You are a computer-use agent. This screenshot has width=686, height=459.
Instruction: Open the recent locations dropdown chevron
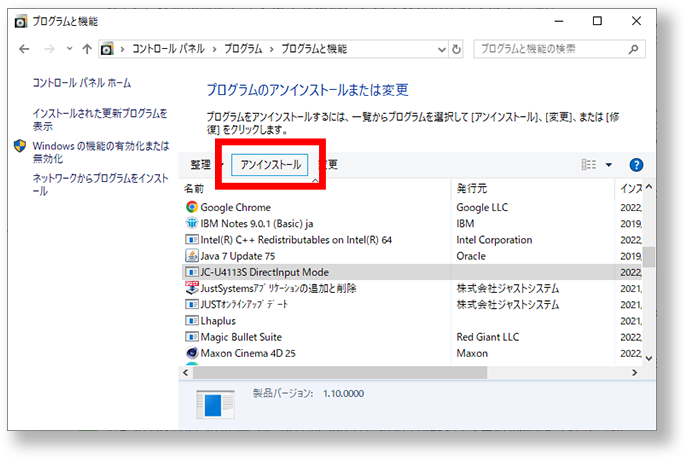[70, 49]
